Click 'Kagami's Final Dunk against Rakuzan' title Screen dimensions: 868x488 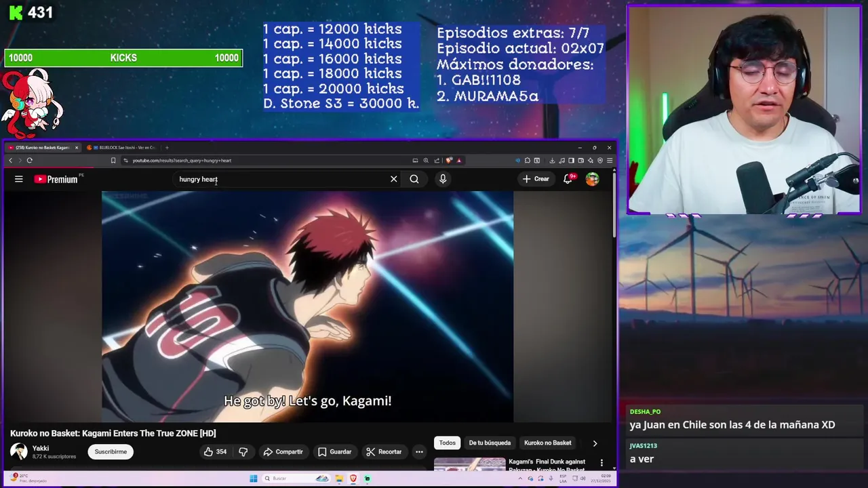point(547,465)
